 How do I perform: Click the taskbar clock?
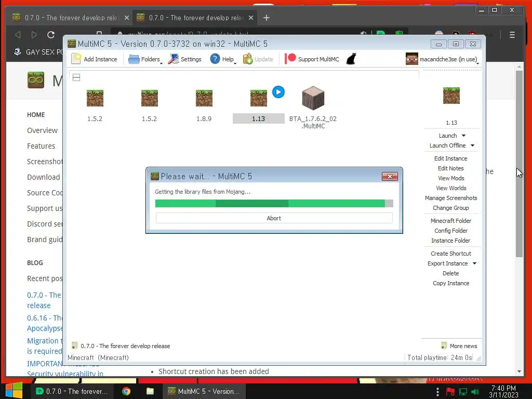coord(503,391)
